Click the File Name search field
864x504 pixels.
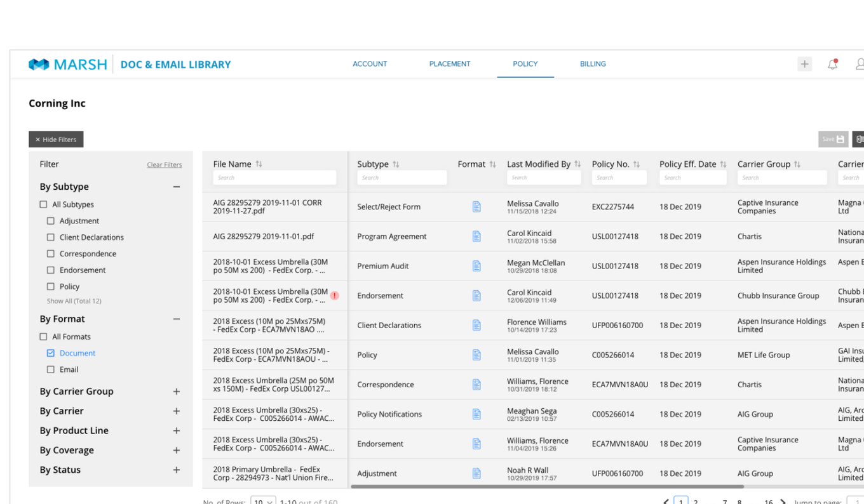click(x=274, y=178)
